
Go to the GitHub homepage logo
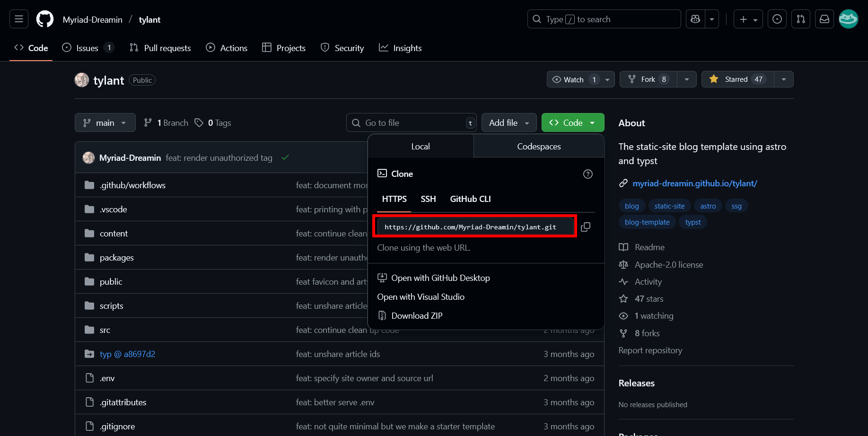tap(45, 19)
